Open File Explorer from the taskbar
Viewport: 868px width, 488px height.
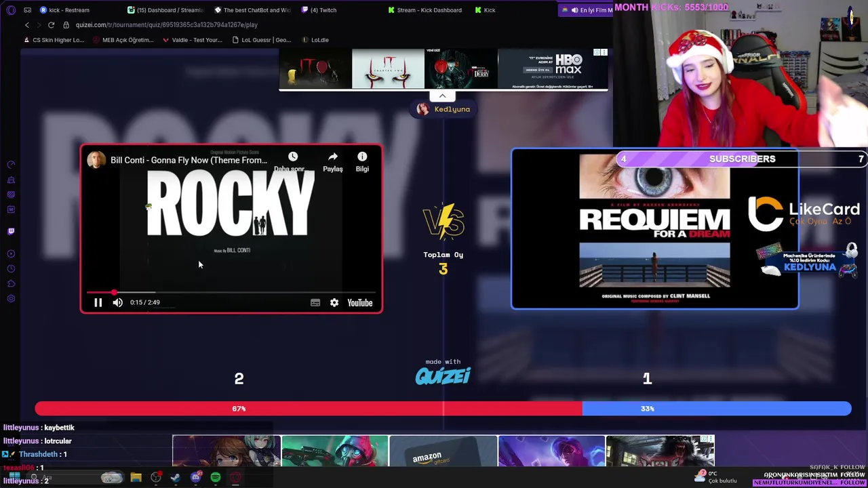tap(136, 478)
